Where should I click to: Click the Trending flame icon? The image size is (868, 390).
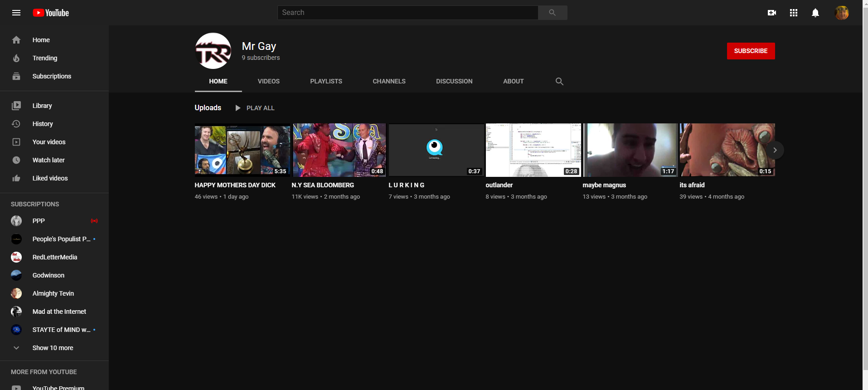16,58
